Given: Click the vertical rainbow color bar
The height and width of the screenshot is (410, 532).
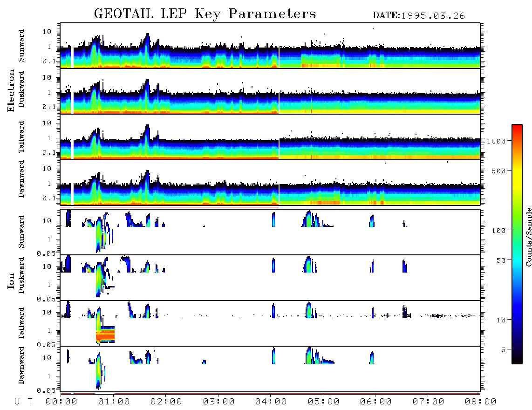Looking at the screenshot, I should [517, 244].
